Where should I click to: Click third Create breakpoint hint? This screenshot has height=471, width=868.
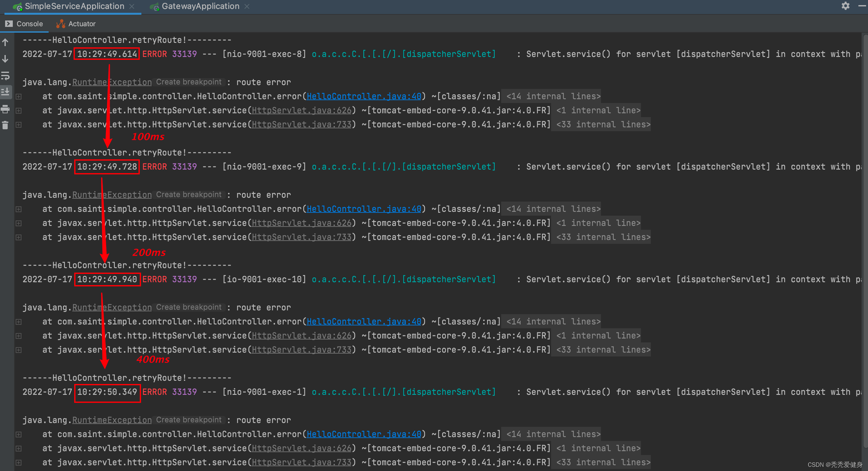point(189,307)
